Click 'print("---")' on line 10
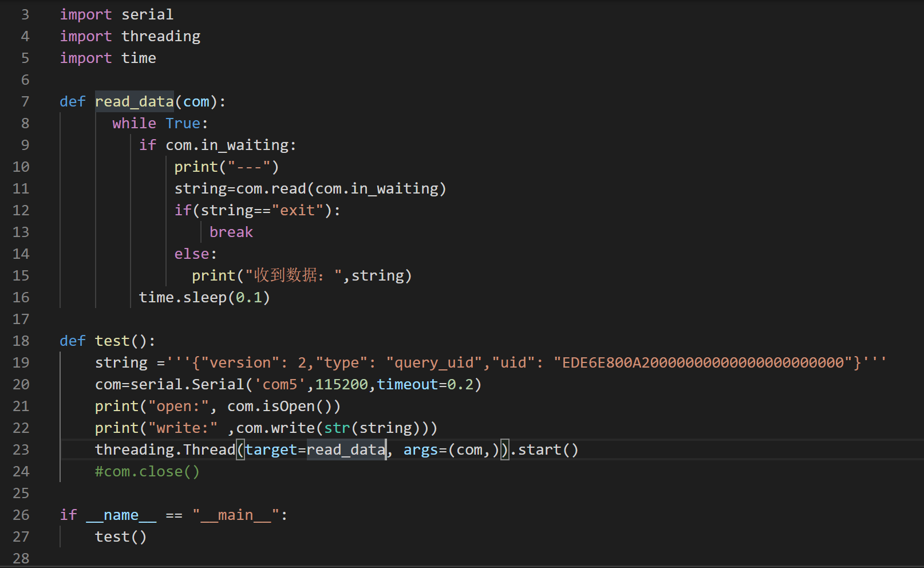924x568 pixels. click(227, 167)
